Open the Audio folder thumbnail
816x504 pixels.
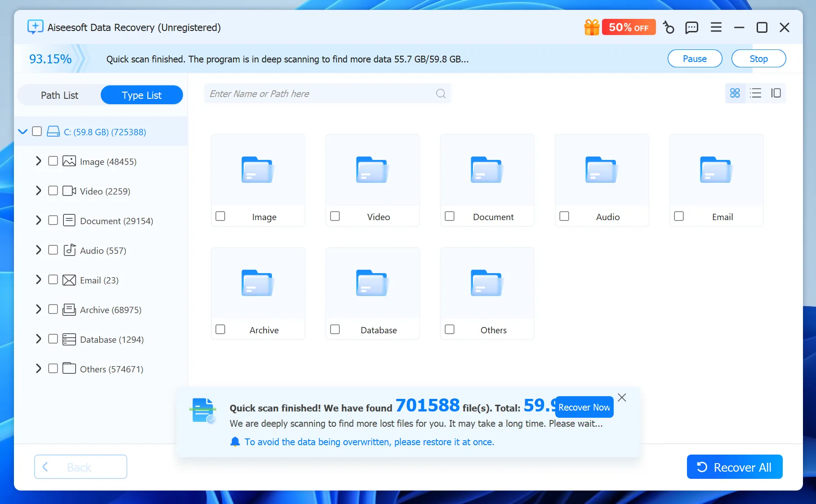(x=601, y=170)
